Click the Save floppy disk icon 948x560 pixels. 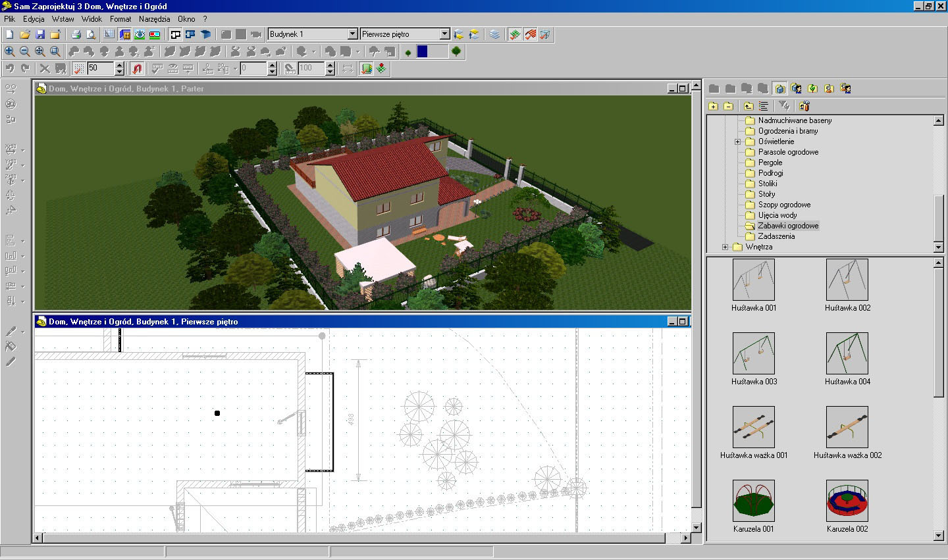click(40, 34)
